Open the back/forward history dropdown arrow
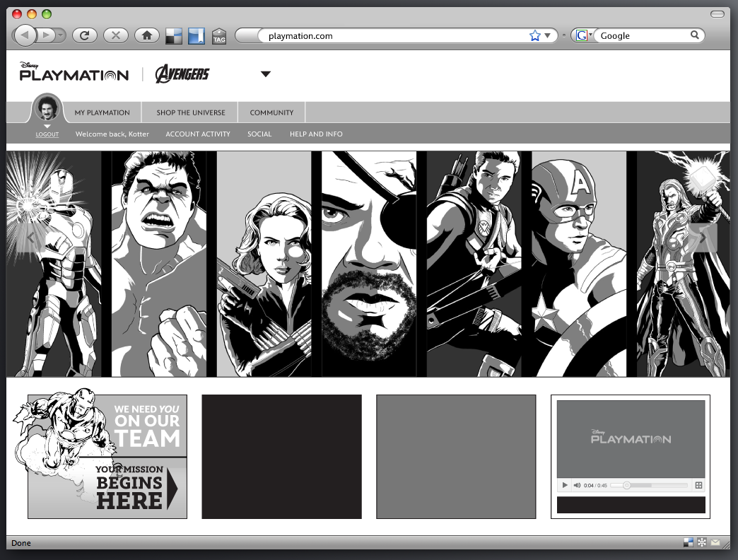 click(60, 35)
